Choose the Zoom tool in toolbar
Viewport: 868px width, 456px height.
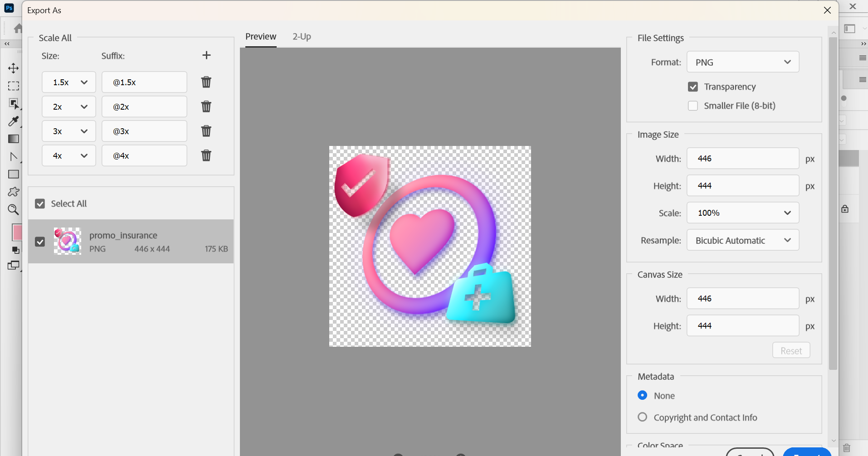pos(14,209)
